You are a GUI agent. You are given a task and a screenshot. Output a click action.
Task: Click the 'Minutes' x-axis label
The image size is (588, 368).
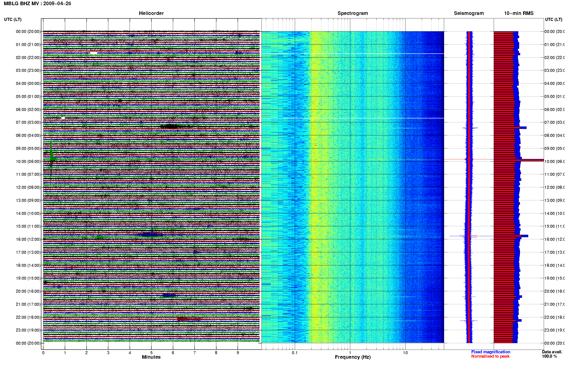151,357
